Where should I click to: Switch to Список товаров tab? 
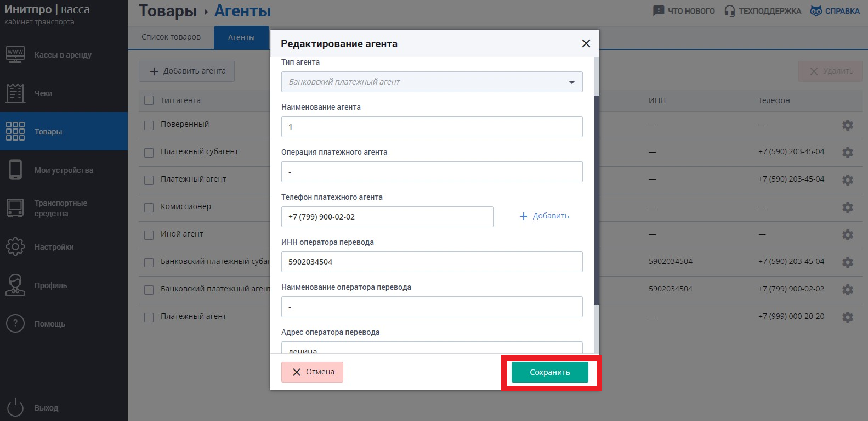(171, 37)
